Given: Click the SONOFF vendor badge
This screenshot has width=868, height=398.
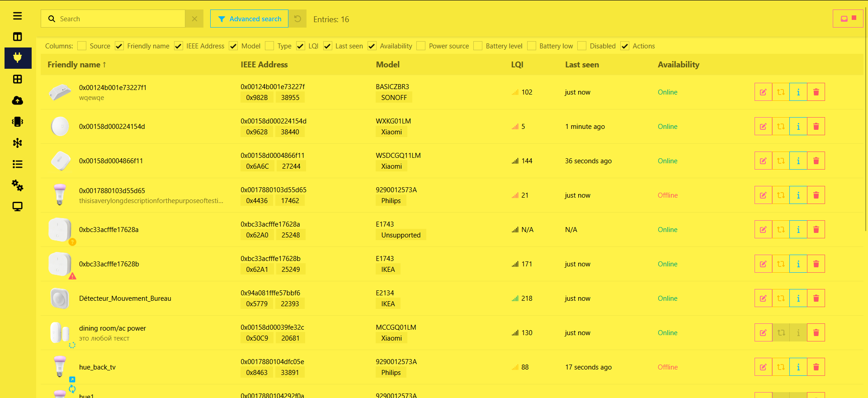Looking at the screenshot, I should coord(394,97).
